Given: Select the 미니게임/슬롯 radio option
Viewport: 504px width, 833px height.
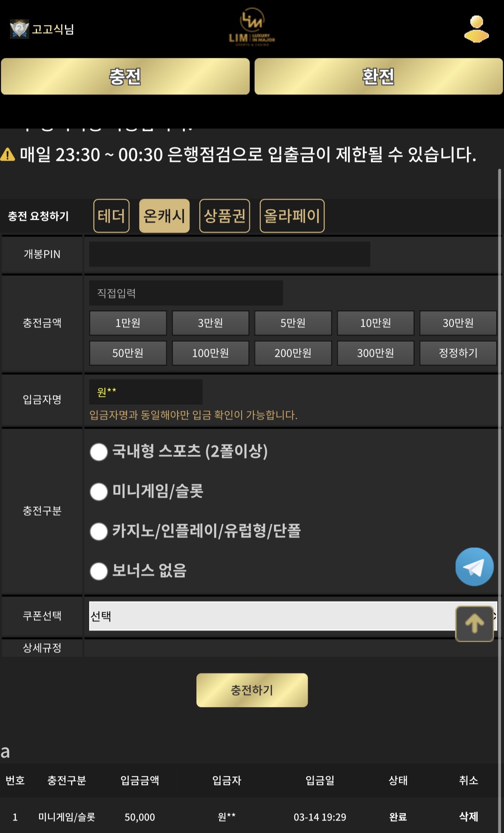Looking at the screenshot, I should tap(99, 492).
